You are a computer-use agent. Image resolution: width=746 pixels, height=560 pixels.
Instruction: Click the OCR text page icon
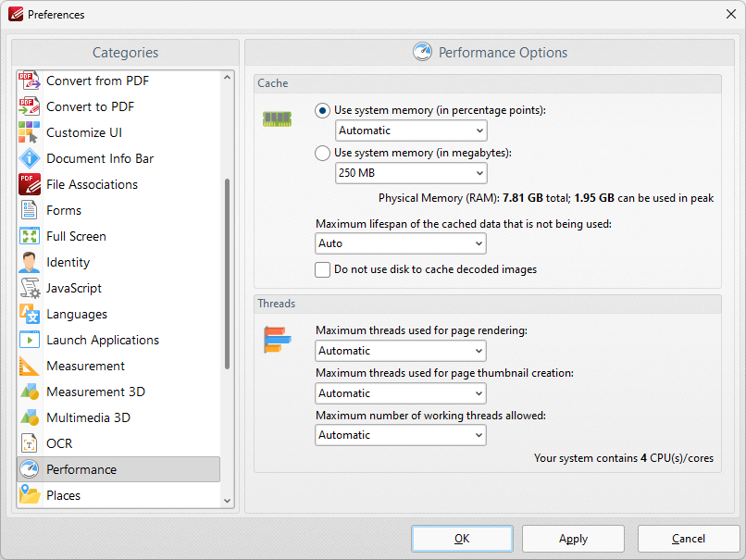[30, 443]
